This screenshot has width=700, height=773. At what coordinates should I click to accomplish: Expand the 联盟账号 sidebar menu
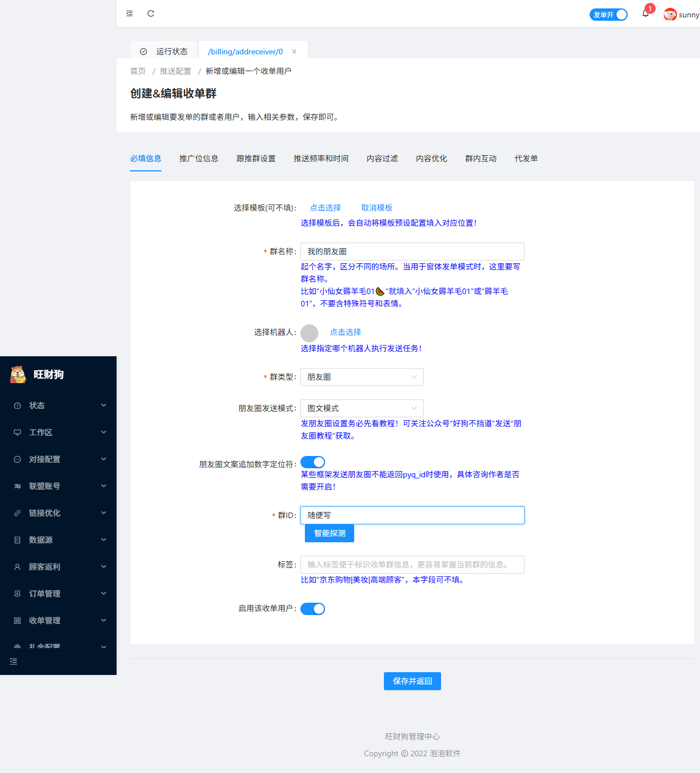coord(104,486)
